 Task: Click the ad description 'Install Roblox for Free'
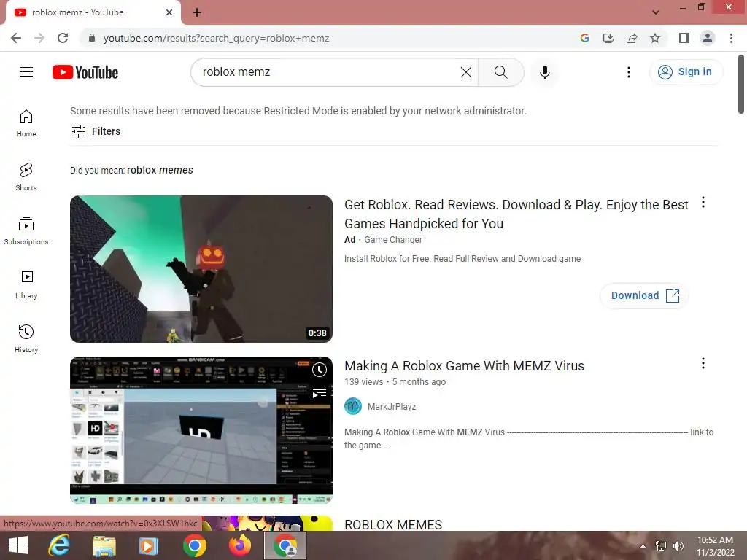pos(462,259)
